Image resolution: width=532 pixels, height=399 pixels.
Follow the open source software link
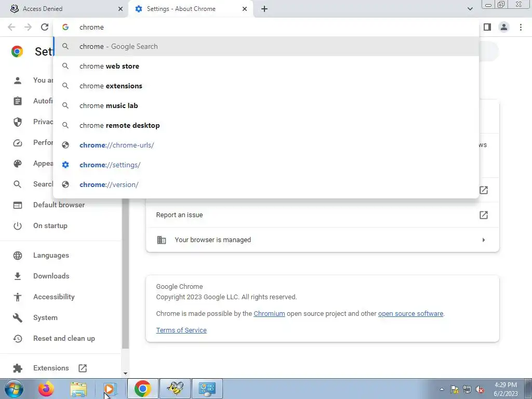410,313
